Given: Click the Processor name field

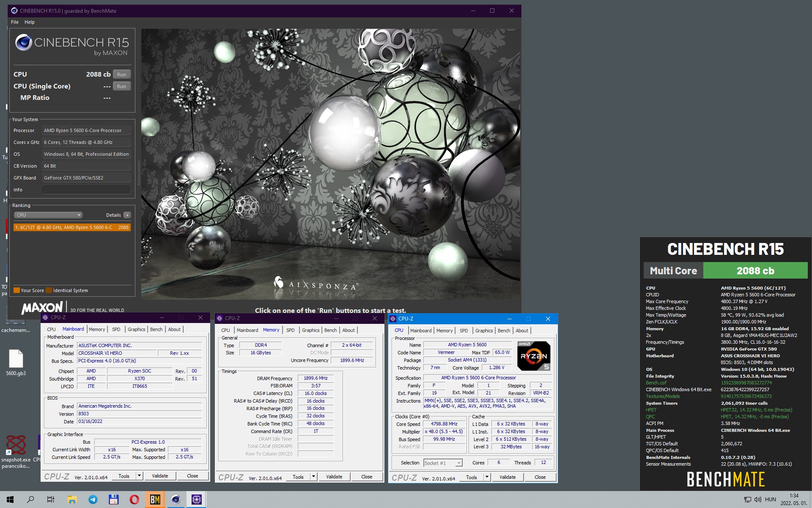Looking at the screenshot, I should tap(86, 130).
